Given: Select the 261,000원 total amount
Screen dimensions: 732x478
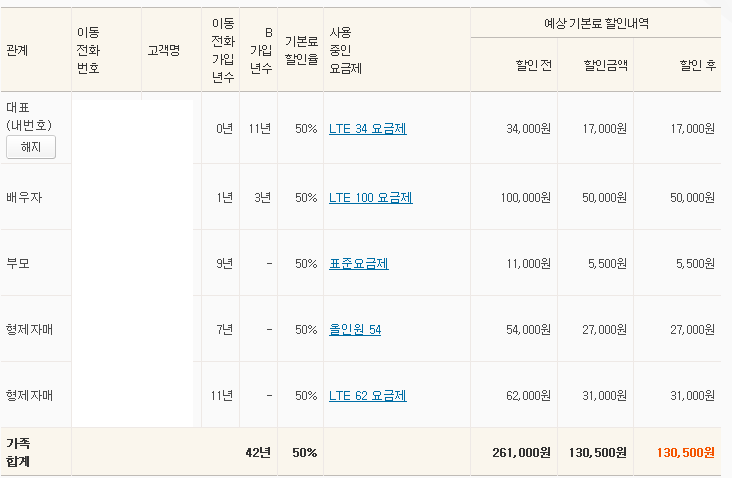Looking at the screenshot, I should click(x=521, y=452).
